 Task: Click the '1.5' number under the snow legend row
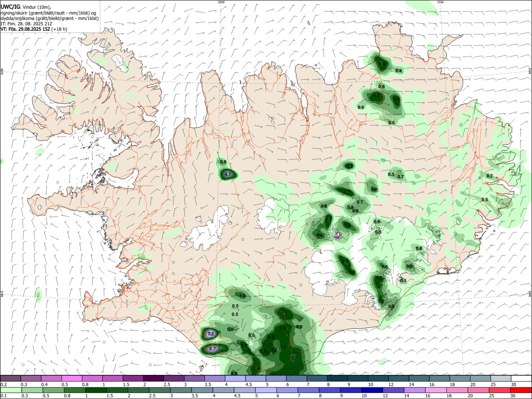point(126,384)
